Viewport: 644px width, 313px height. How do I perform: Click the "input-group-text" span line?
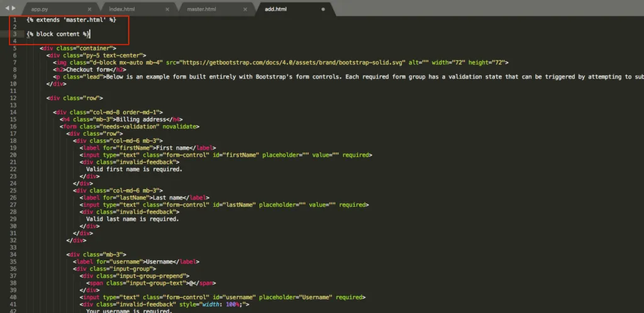click(x=151, y=283)
